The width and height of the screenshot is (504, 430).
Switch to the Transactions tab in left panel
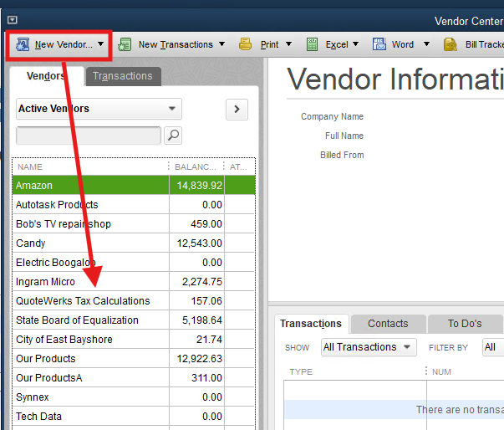tap(123, 76)
